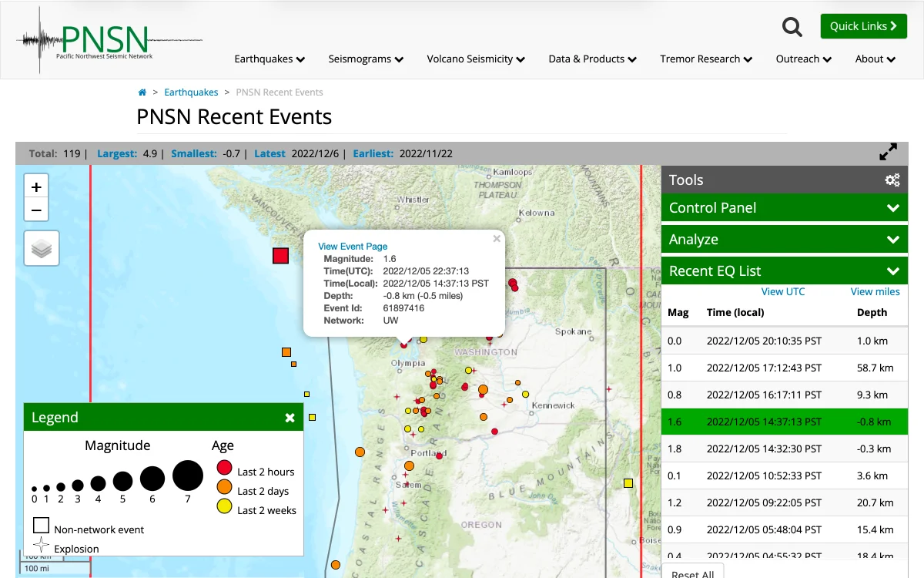
Task: Click Earthquakes breadcrumb link
Action: pyautogui.click(x=191, y=92)
